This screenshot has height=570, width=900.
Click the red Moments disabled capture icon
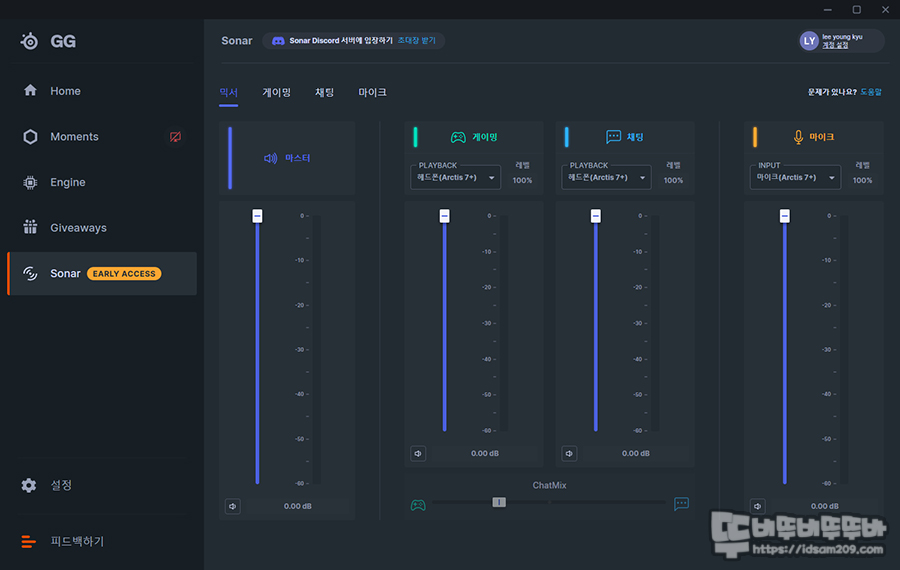[x=175, y=137]
